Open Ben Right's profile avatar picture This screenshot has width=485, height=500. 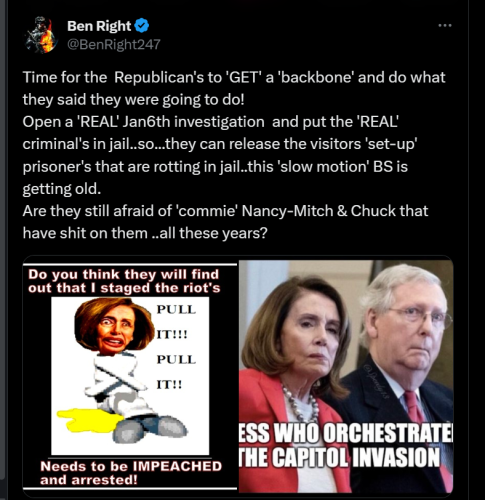[x=41, y=35]
